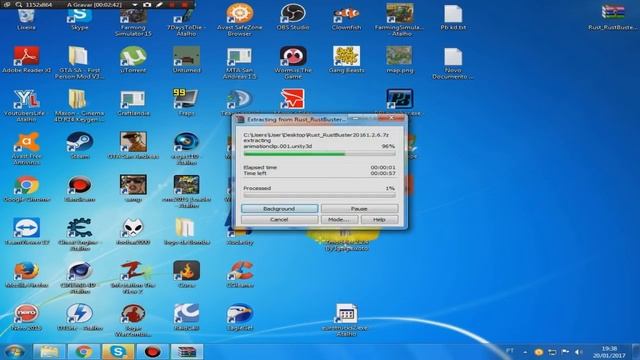Image resolution: width=640 pixels, height=360 pixels.
Task: Select the RaidCall desktop icon
Action: (x=187, y=317)
